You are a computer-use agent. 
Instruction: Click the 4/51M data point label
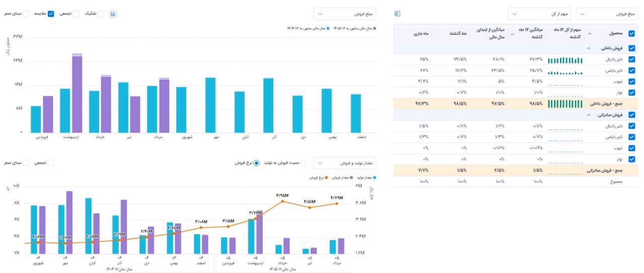[309, 201]
